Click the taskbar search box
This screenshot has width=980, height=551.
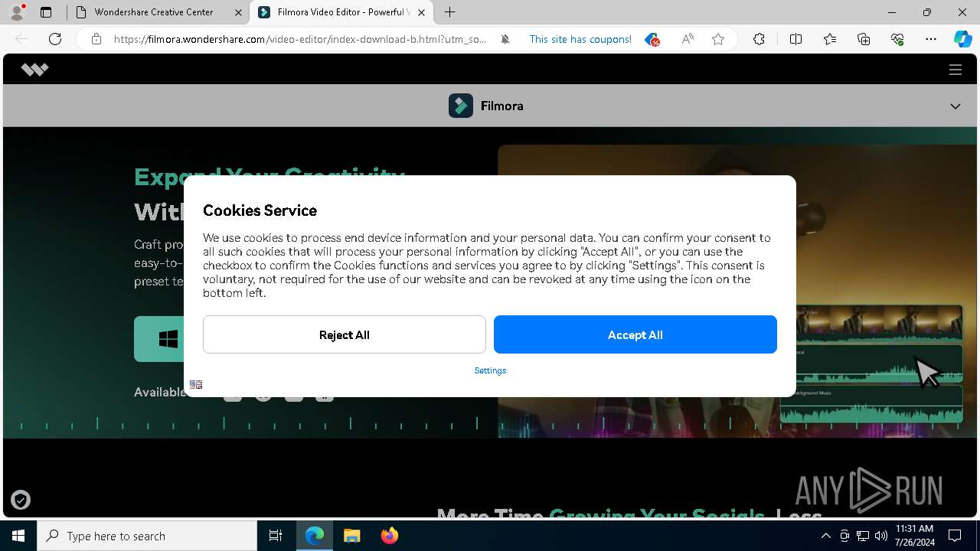pyautogui.click(x=147, y=536)
